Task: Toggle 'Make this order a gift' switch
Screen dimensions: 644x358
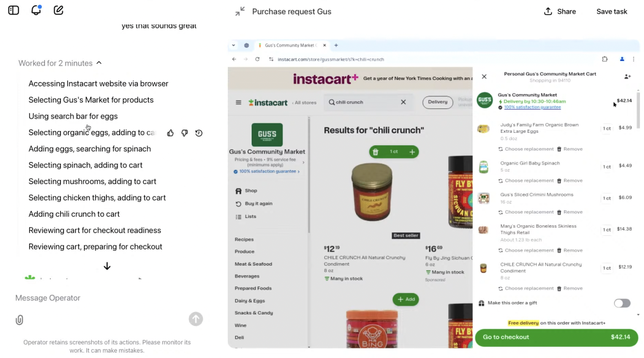Action: click(622, 303)
